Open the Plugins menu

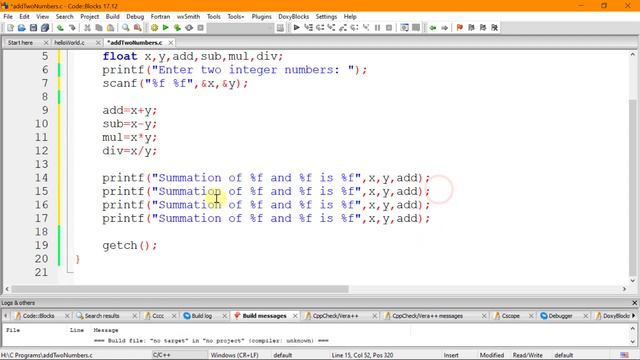261,17
